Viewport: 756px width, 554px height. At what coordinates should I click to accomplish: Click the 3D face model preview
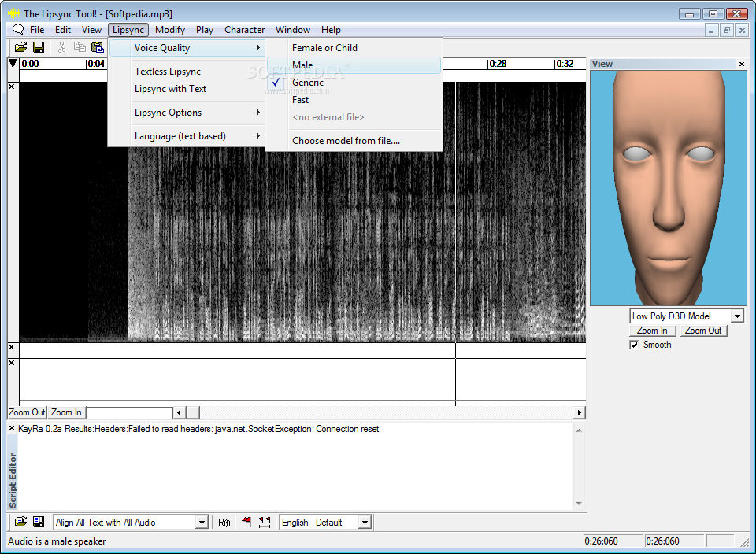[669, 188]
